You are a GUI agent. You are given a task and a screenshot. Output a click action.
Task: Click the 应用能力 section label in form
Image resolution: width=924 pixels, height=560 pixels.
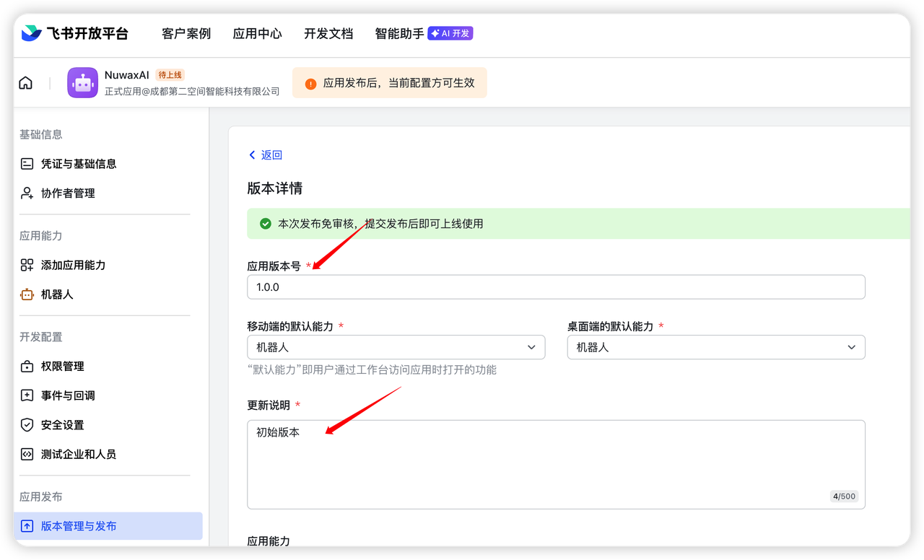coord(269,541)
